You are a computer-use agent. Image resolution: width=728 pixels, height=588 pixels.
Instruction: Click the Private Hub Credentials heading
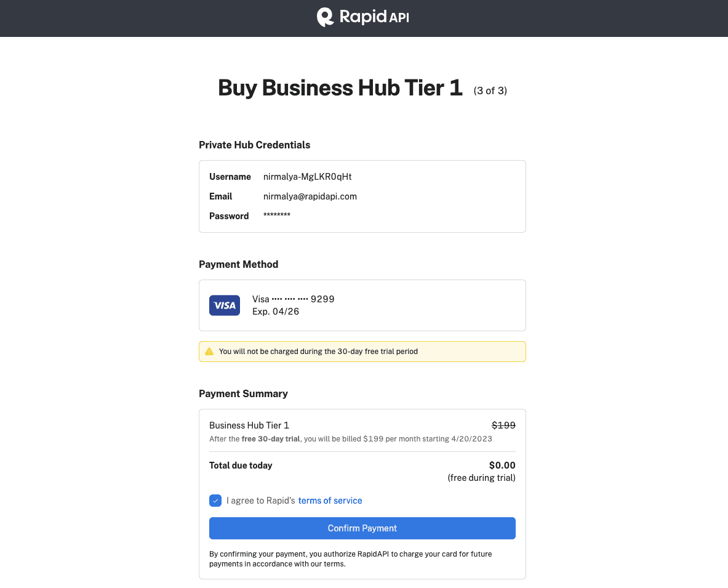254,145
